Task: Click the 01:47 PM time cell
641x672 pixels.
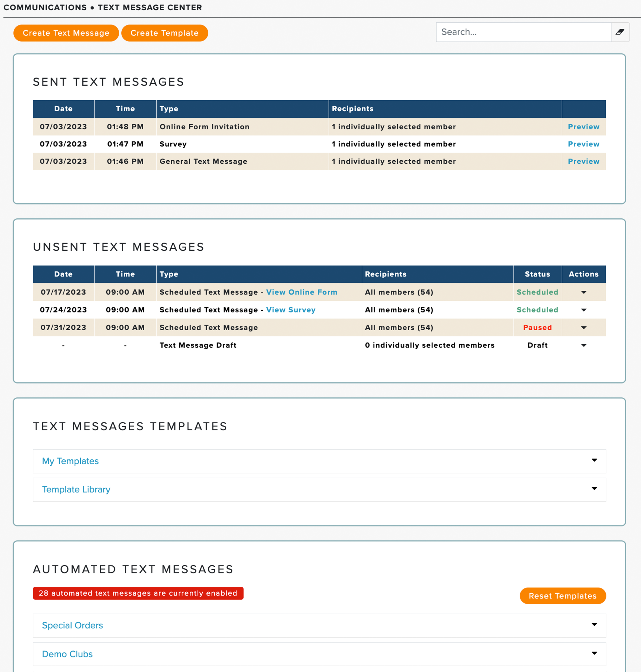Action: pos(125,144)
